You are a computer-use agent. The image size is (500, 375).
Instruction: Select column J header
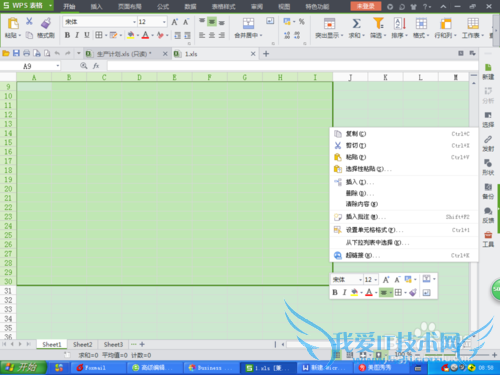[350, 77]
